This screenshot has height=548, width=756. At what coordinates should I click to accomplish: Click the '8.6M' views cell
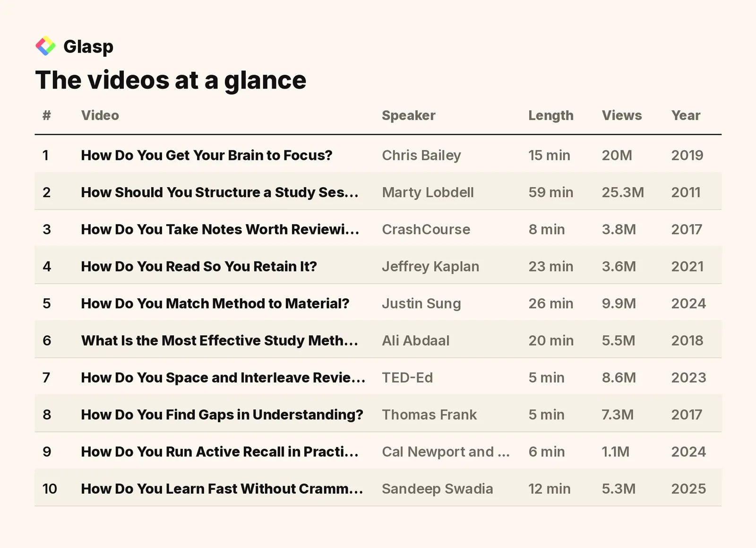[619, 377]
